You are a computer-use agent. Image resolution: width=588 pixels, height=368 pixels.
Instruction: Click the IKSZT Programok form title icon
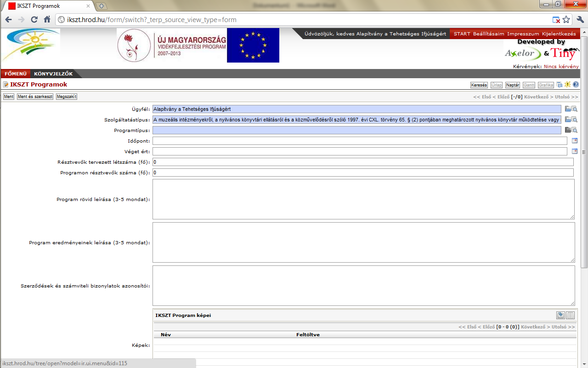(x=6, y=85)
